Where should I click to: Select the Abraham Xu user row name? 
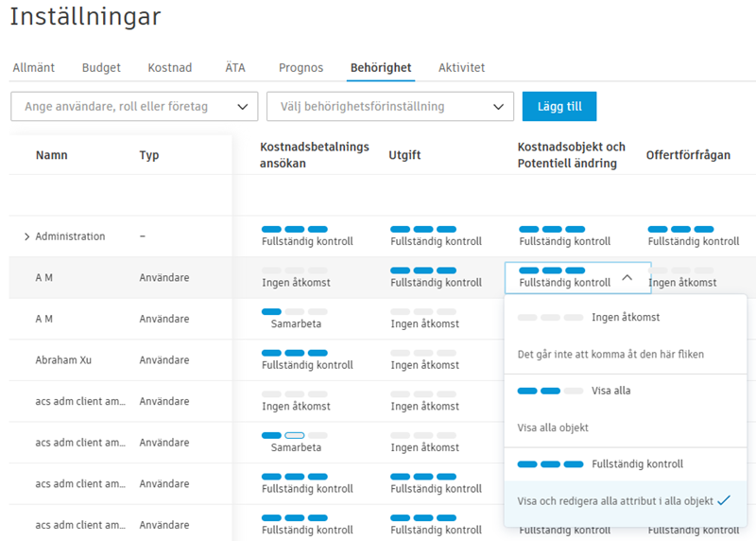pyautogui.click(x=63, y=360)
